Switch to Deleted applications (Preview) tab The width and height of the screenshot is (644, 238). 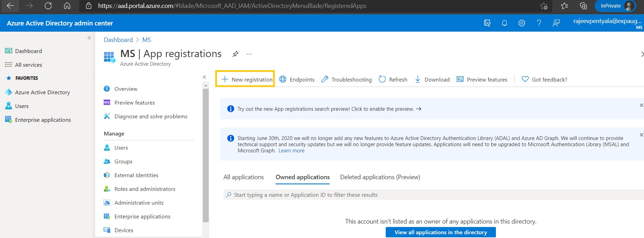(x=380, y=177)
